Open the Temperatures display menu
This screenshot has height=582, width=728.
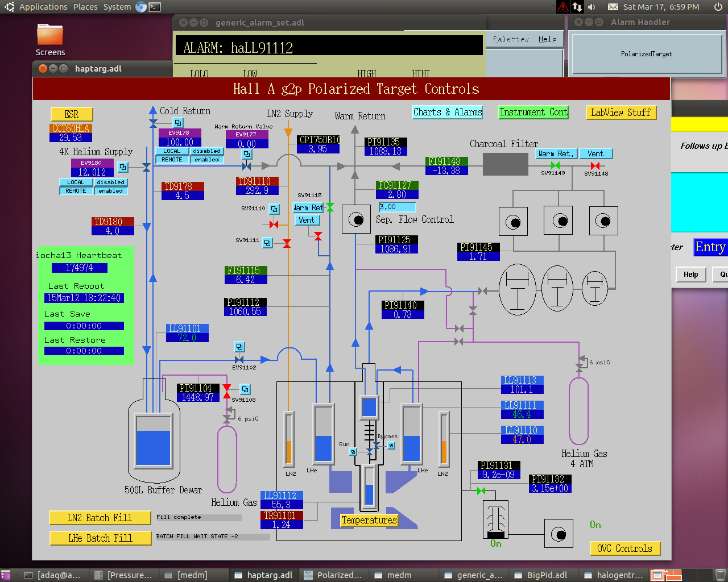click(x=369, y=520)
